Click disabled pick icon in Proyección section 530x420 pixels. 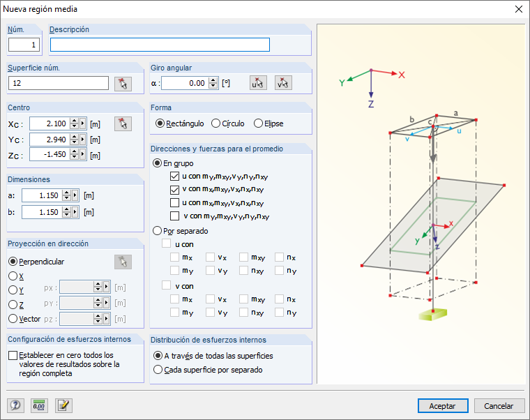pyautogui.click(x=123, y=262)
